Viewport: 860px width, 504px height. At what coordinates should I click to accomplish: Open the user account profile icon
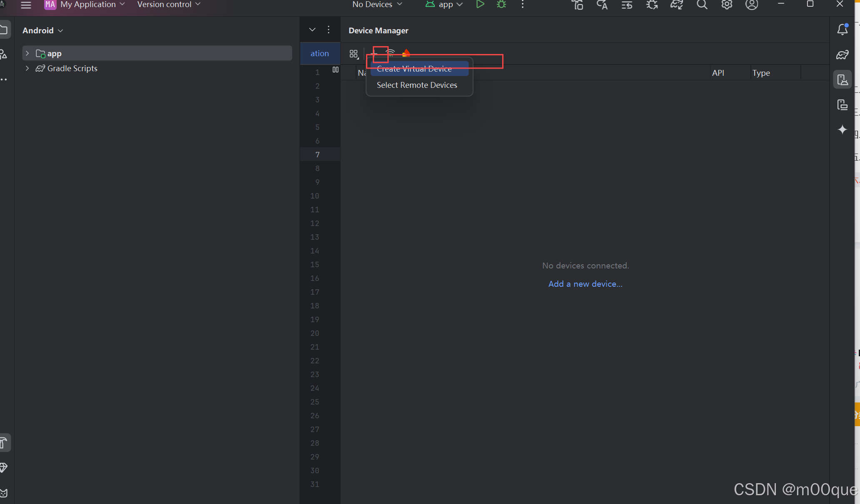pyautogui.click(x=752, y=5)
